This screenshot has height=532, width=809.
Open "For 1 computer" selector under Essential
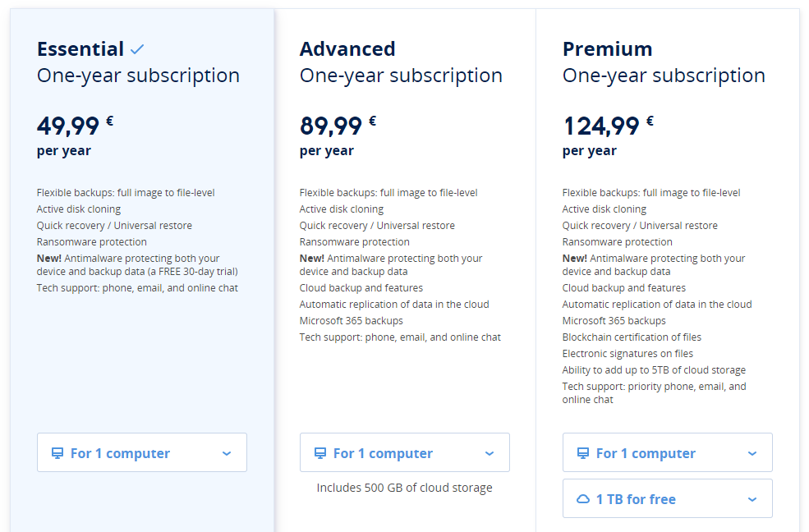point(141,452)
